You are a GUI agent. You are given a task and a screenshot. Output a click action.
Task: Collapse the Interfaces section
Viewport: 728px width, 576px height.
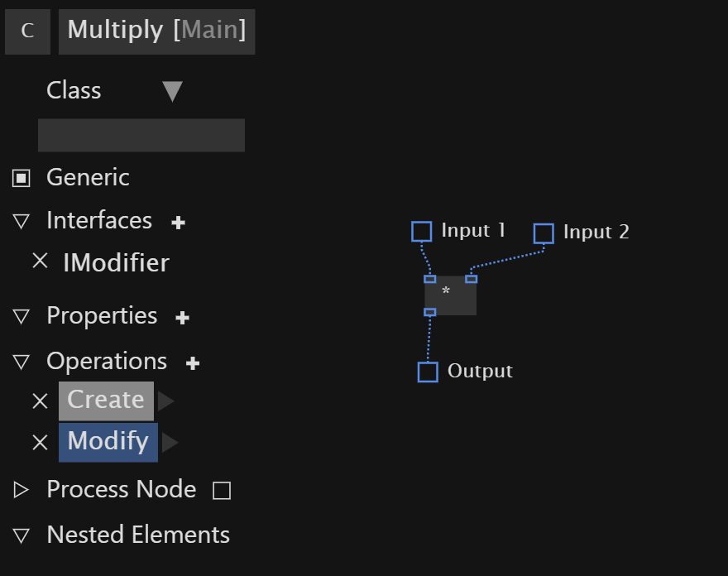coord(22,221)
